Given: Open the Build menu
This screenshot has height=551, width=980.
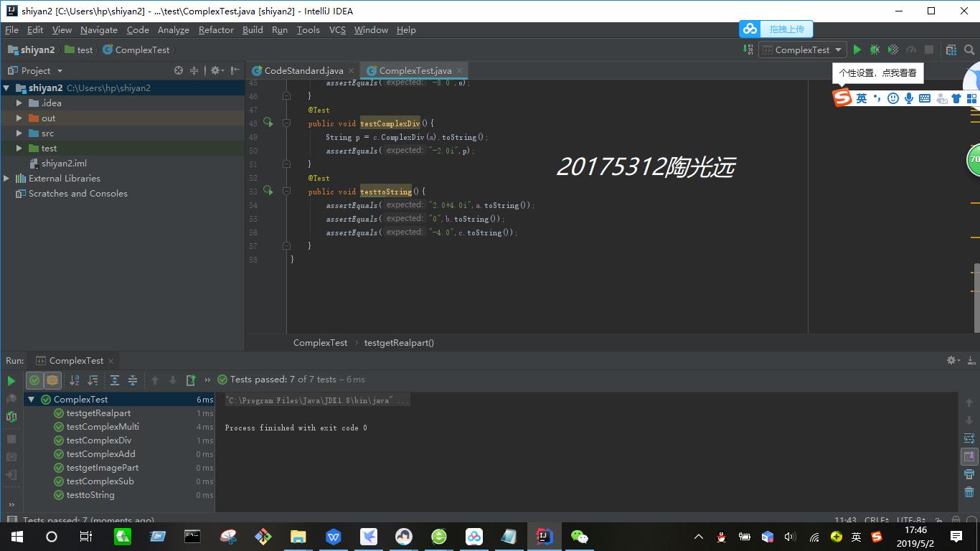Looking at the screenshot, I should pos(253,30).
